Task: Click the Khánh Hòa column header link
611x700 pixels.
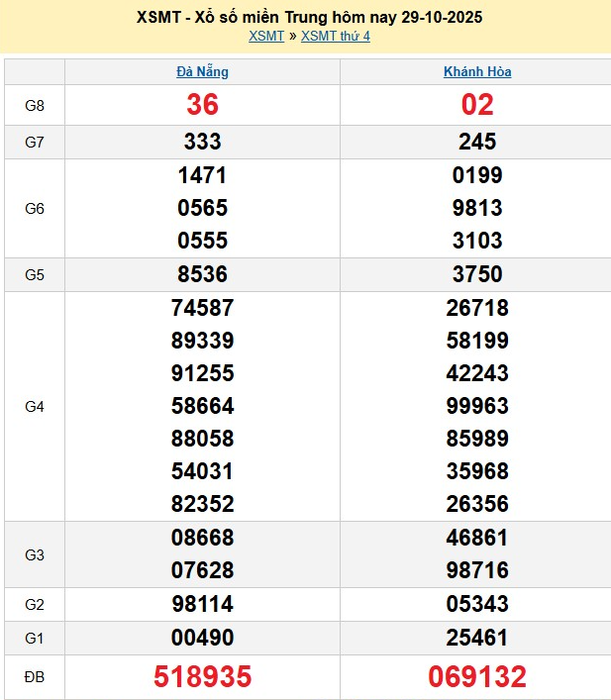Action: [477, 71]
